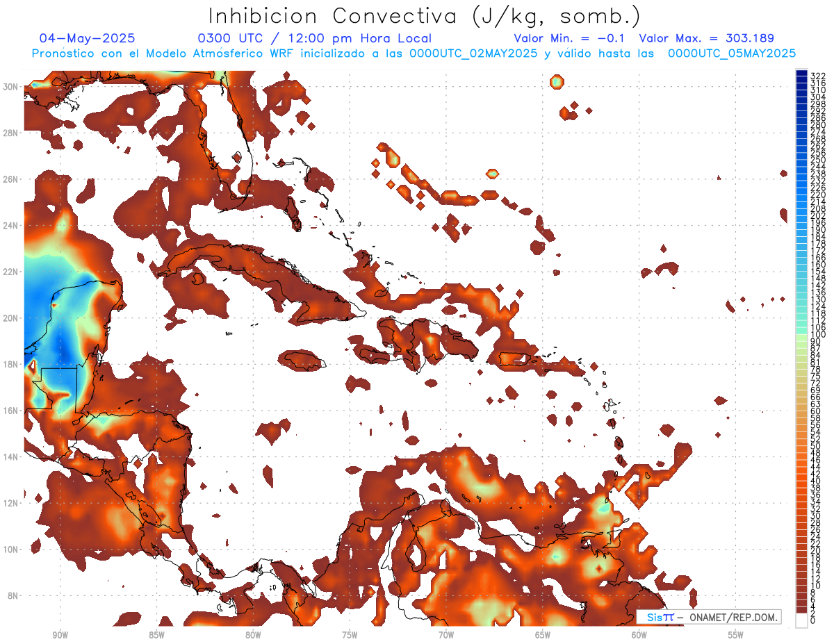This screenshot has height=644, width=834.
Task: Click the 90W longitude label
Action: click(60, 635)
